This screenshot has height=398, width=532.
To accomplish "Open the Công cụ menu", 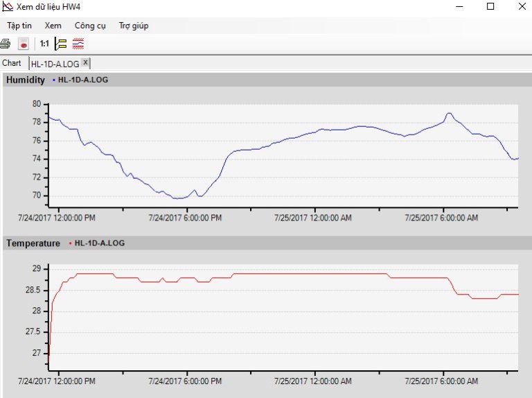I will 90,26.
